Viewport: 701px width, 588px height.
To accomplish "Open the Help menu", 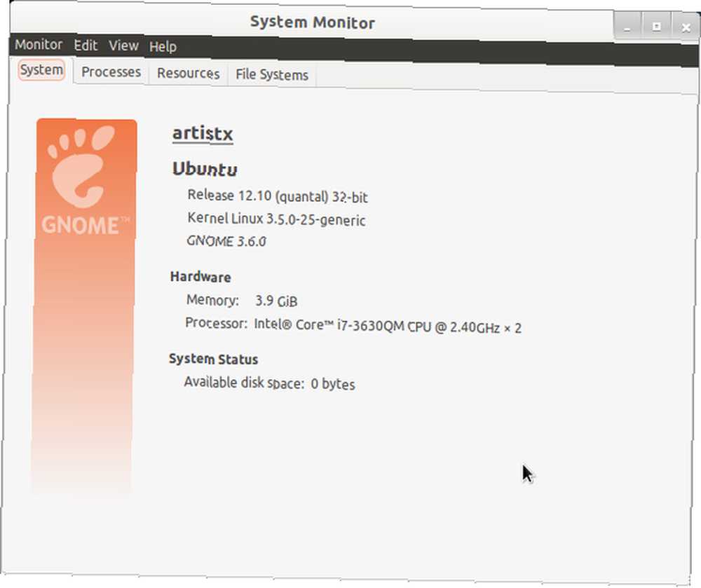I will point(163,46).
